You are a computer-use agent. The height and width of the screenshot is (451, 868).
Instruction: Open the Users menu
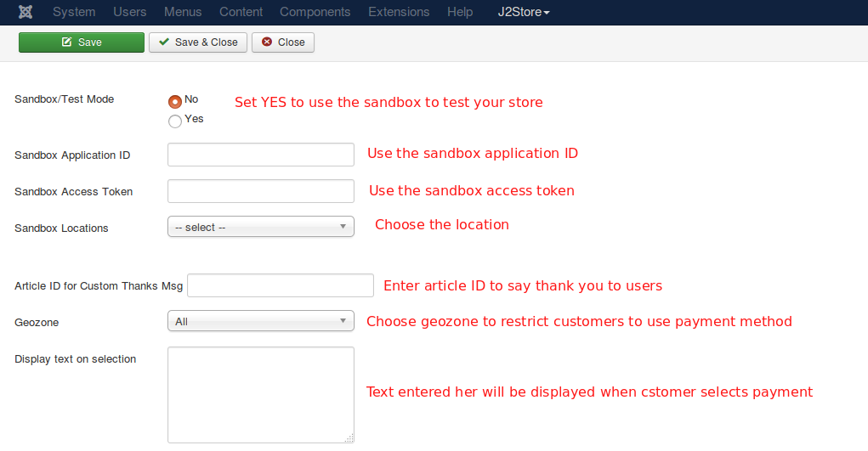tap(130, 12)
